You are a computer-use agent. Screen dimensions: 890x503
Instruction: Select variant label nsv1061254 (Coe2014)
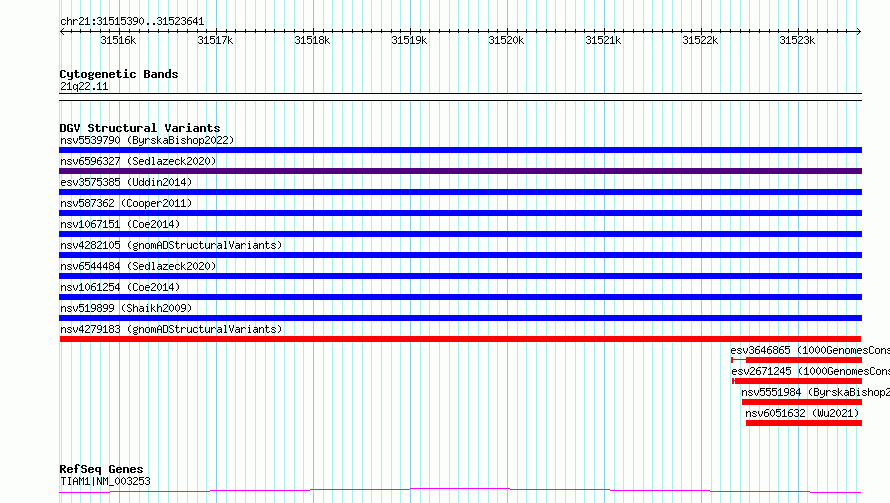pyautogui.click(x=120, y=287)
